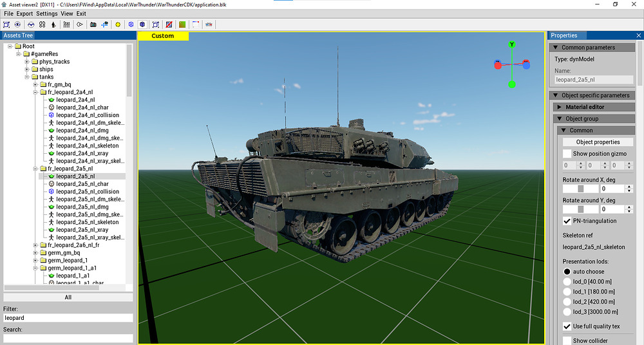
Task: Open the View menu
Action: tap(67, 14)
